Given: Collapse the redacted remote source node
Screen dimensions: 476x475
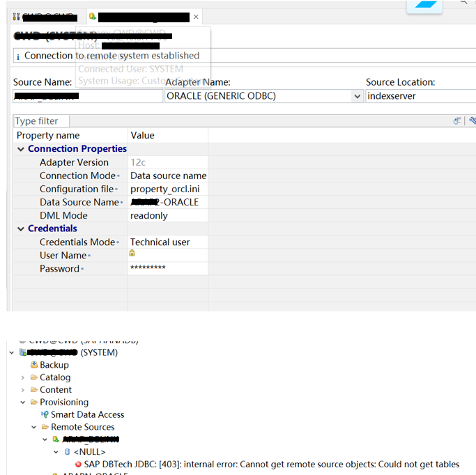Looking at the screenshot, I should pyautogui.click(x=45, y=439).
